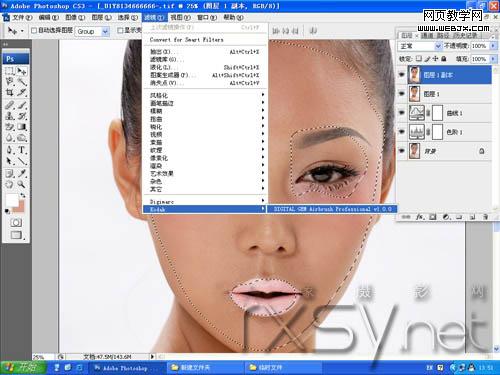Open the Image menu
Viewport: 500px width, 375px height.
click(75, 17)
